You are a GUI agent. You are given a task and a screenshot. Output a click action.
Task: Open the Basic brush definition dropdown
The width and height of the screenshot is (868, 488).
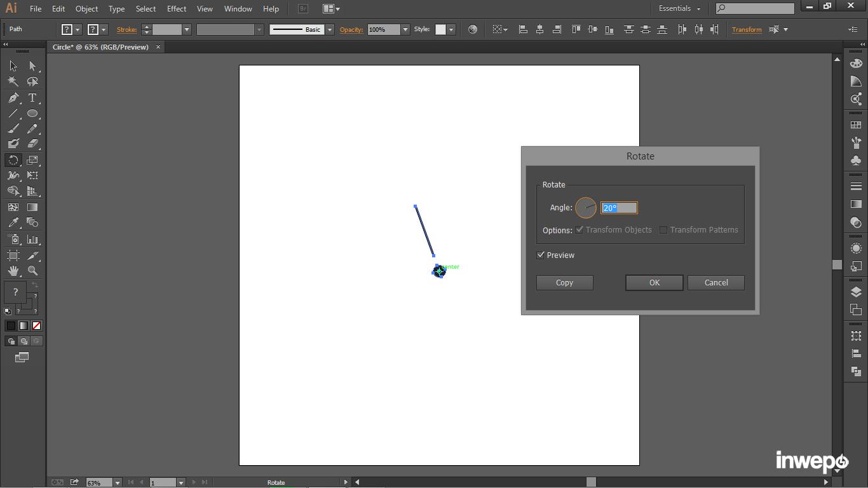tap(329, 30)
